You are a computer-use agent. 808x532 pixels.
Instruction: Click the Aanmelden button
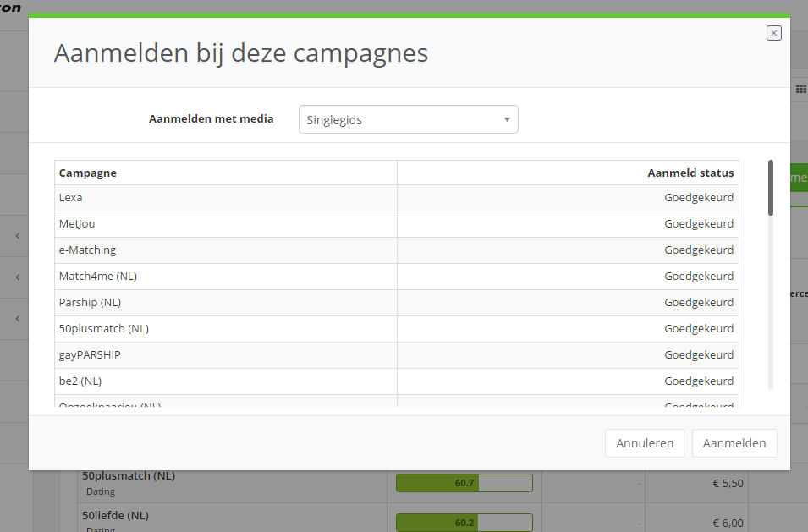tap(734, 443)
